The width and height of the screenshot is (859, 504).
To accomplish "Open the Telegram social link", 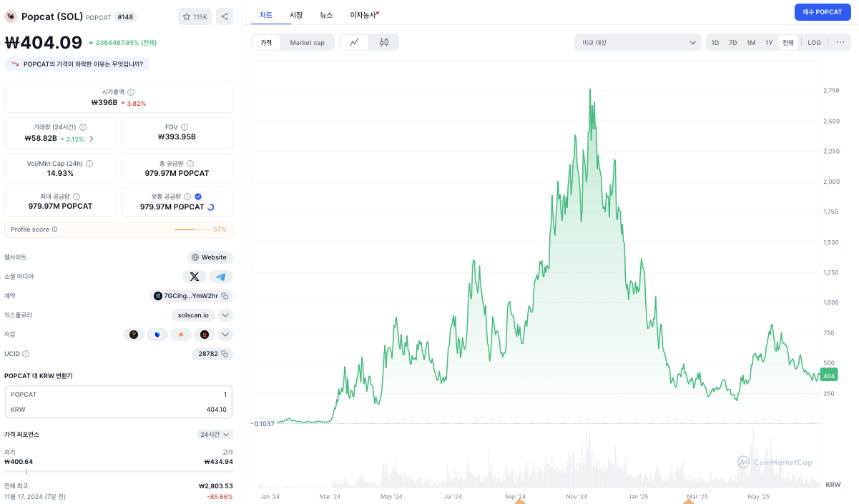I will [x=221, y=277].
